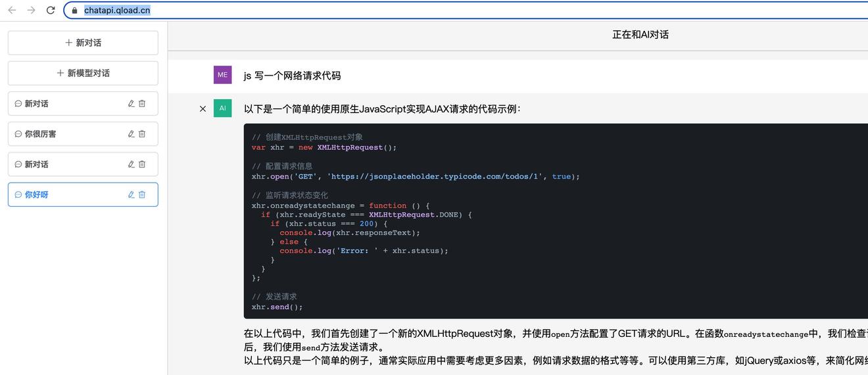Reload the current page
Image resolution: width=868 pixels, height=375 pixels.
click(51, 10)
